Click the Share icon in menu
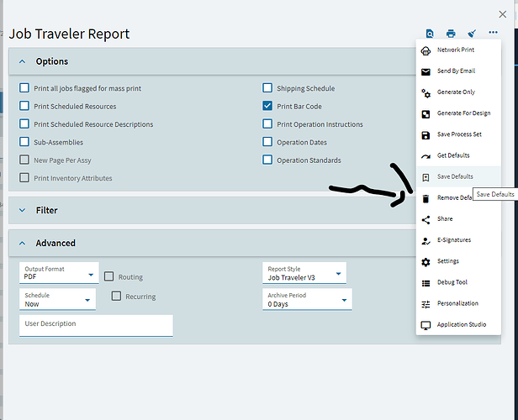The height and width of the screenshot is (420, 518). (x=425, y=220)
